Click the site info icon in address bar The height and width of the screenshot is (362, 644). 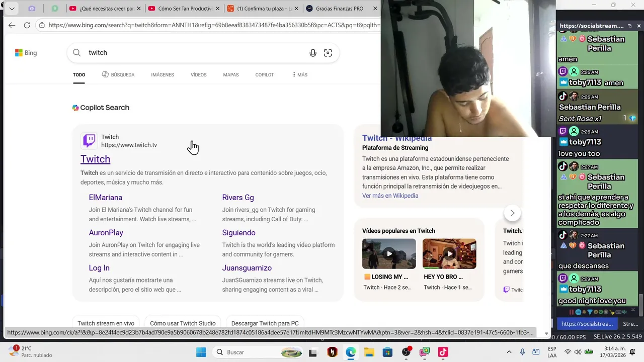click(42, 25)
